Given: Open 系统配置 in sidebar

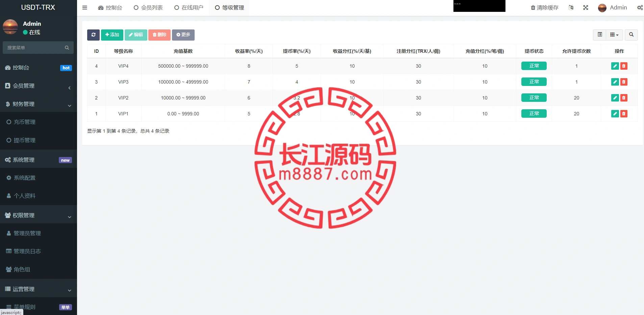Looking at the screenshot, I should point(39,178).
